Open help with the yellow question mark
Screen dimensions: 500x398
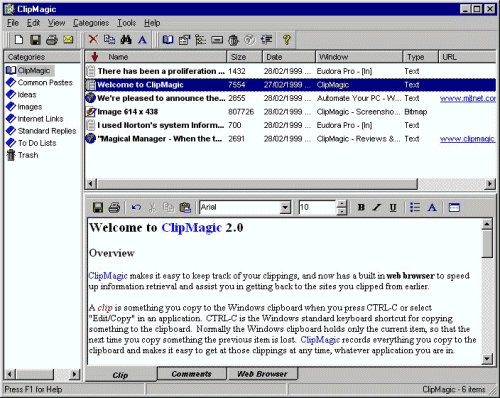pyautogui.click(x=286, y=40)
